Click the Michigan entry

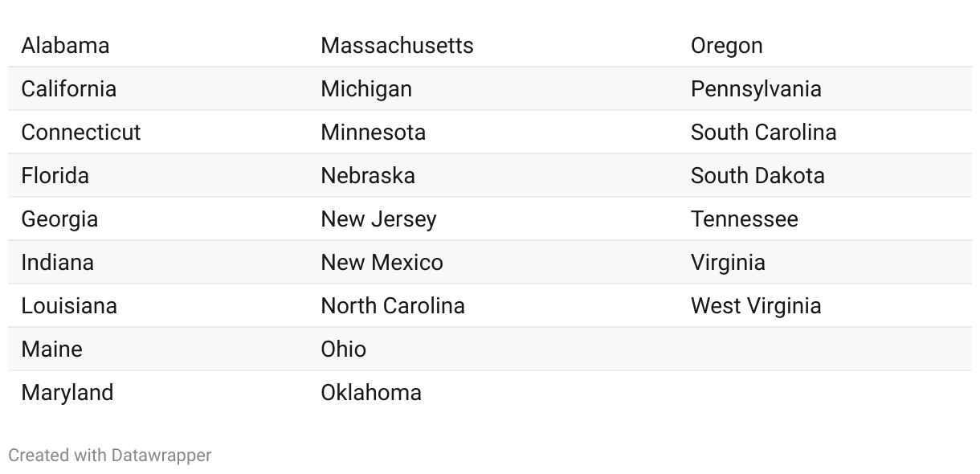click(366, 89)
